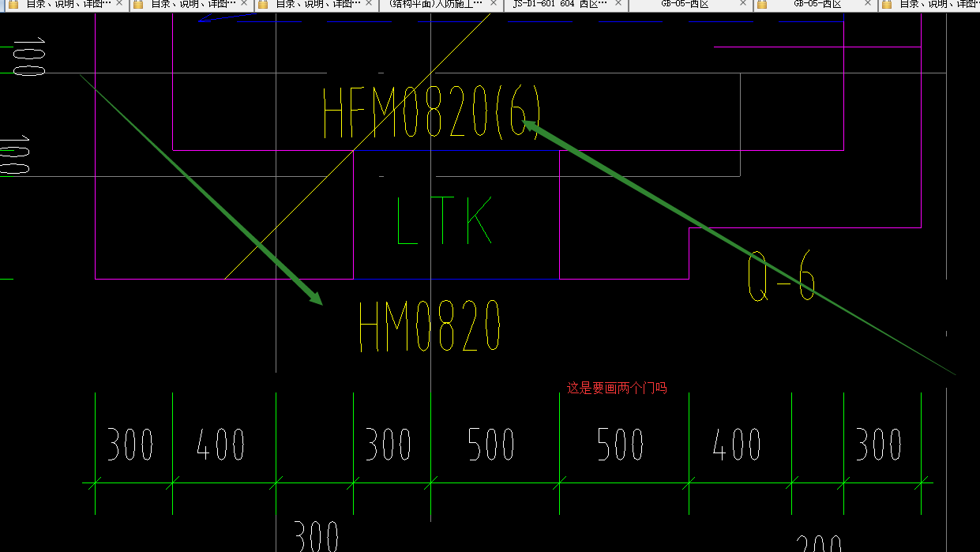
Task: Close the (结构平面)人防施工 tab
Action: 495,5
